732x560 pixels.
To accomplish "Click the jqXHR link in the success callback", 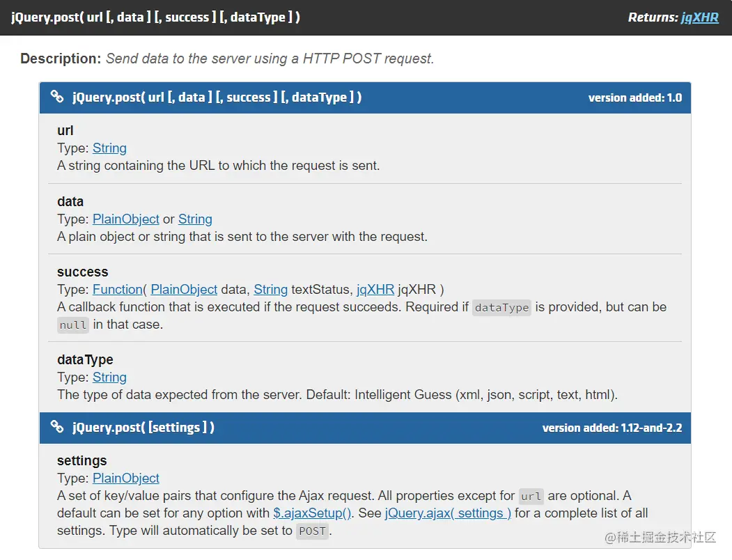I will [x=375, y=289].
